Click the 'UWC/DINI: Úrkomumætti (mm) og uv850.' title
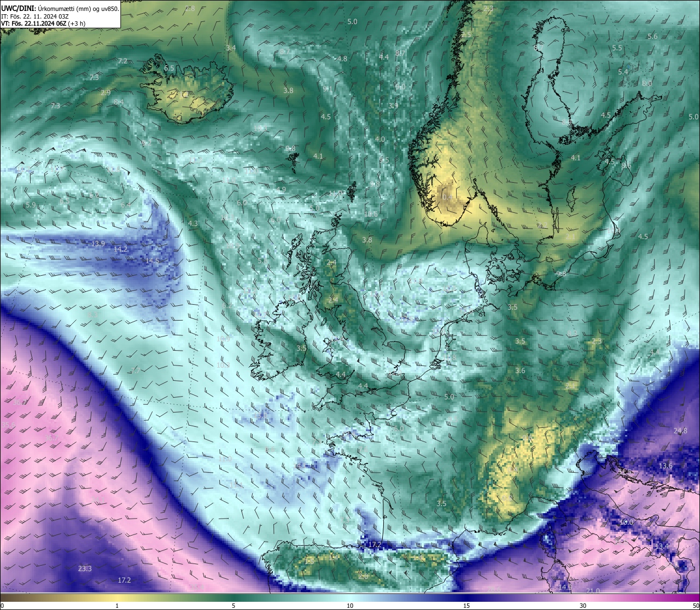The image size is (700, 610). pyautogui.click(x=60, y=8)
